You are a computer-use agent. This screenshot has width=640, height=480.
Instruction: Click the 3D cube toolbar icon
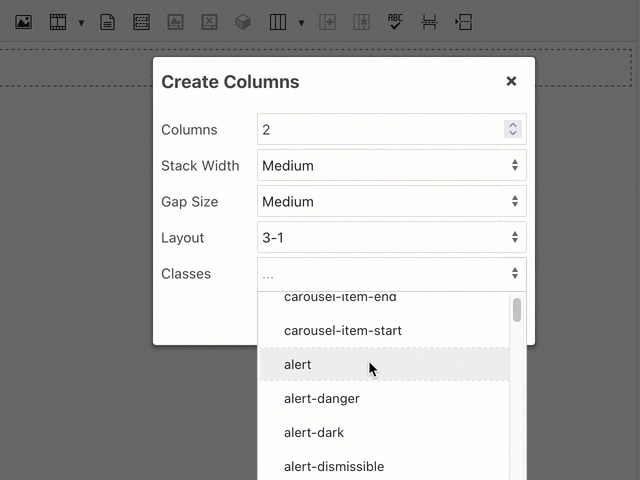click(x=243, y=22)
